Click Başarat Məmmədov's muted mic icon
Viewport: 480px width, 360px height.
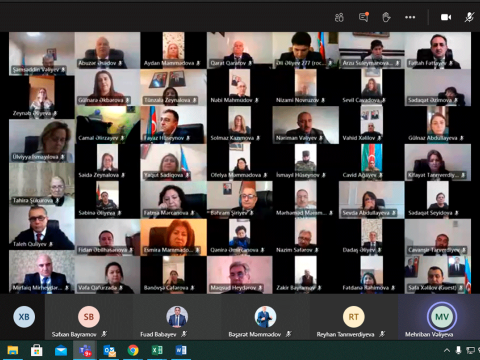(x=289, y=334)
